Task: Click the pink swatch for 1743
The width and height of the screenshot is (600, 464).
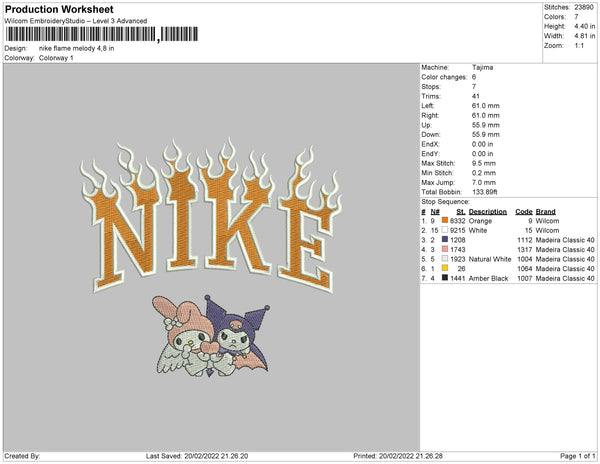Action: point(445,249)
